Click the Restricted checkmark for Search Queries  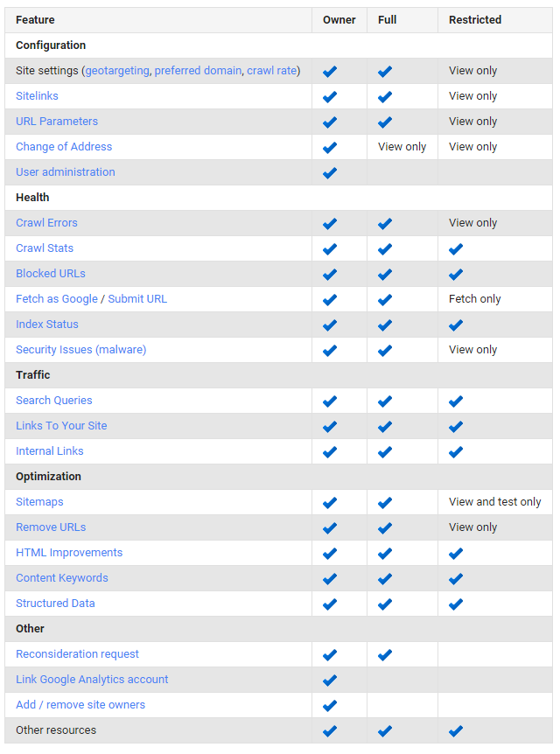point(456,401)
